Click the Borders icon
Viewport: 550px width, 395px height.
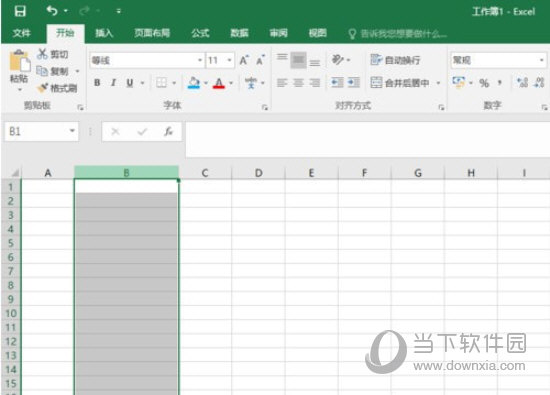point(161,83)
